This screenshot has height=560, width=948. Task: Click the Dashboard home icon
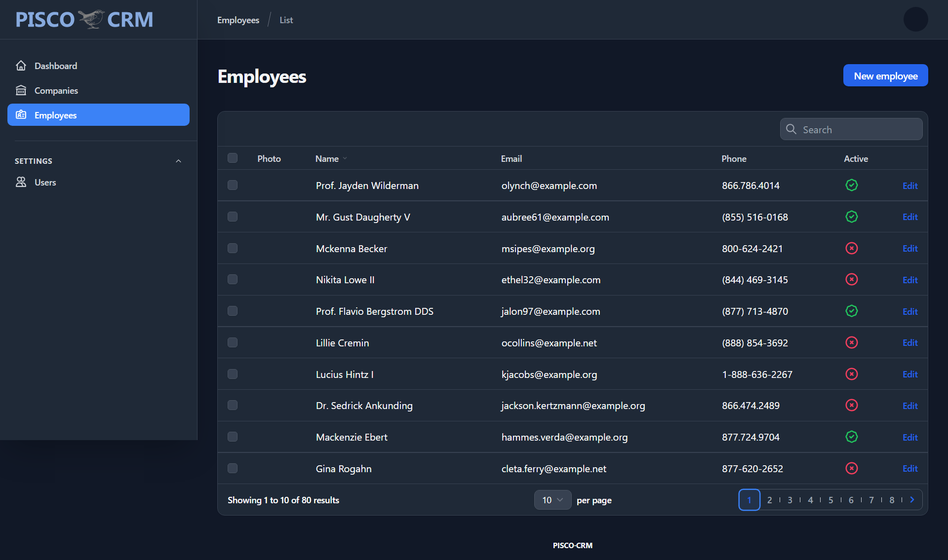point(21,66)
